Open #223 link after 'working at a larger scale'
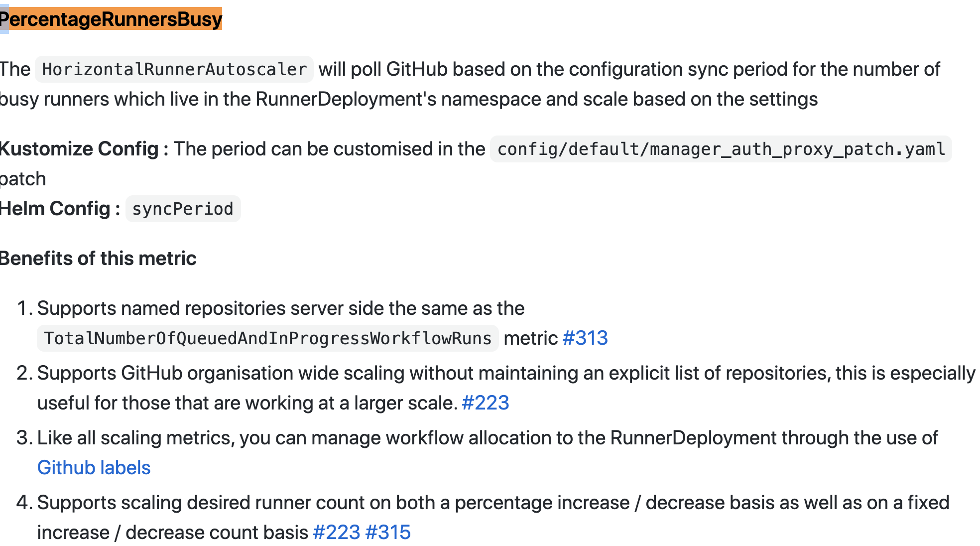 point(486,403)
